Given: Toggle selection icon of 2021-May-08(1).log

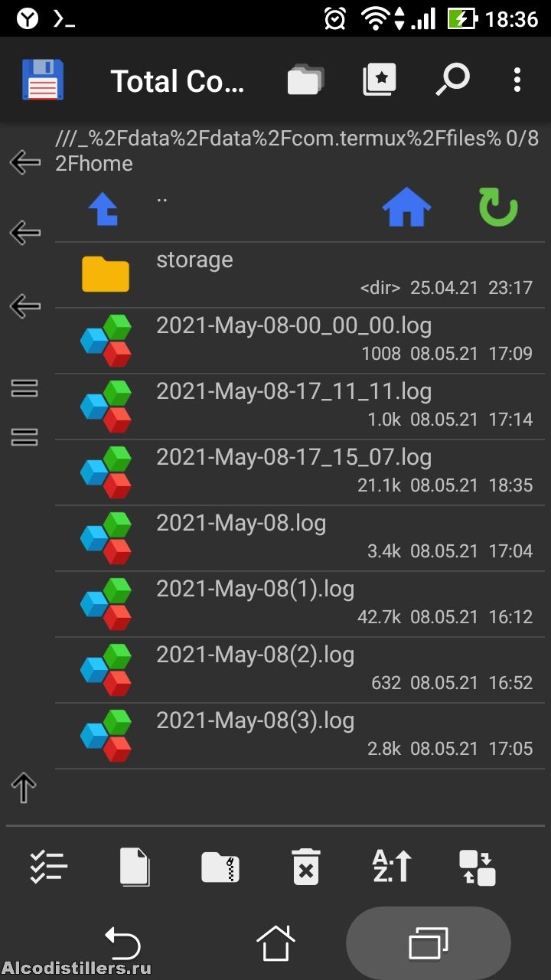Looking at the screenshot, I should (106, 604).
